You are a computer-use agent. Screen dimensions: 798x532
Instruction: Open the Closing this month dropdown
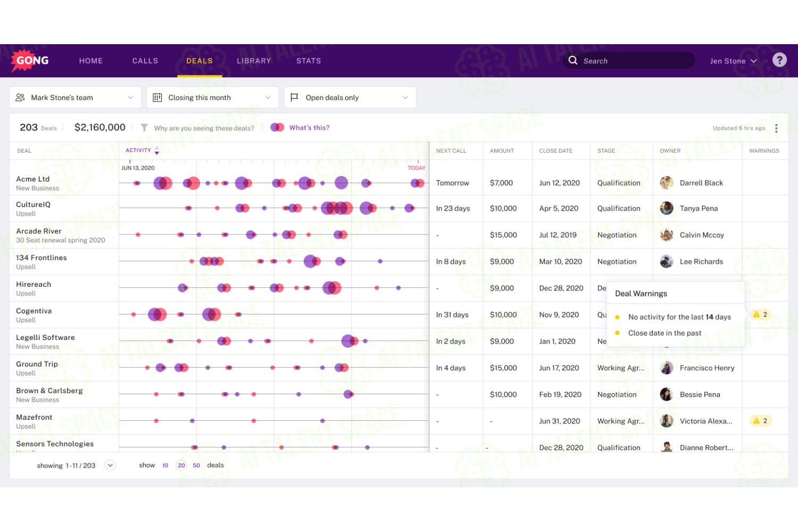[x=212, y=97]
